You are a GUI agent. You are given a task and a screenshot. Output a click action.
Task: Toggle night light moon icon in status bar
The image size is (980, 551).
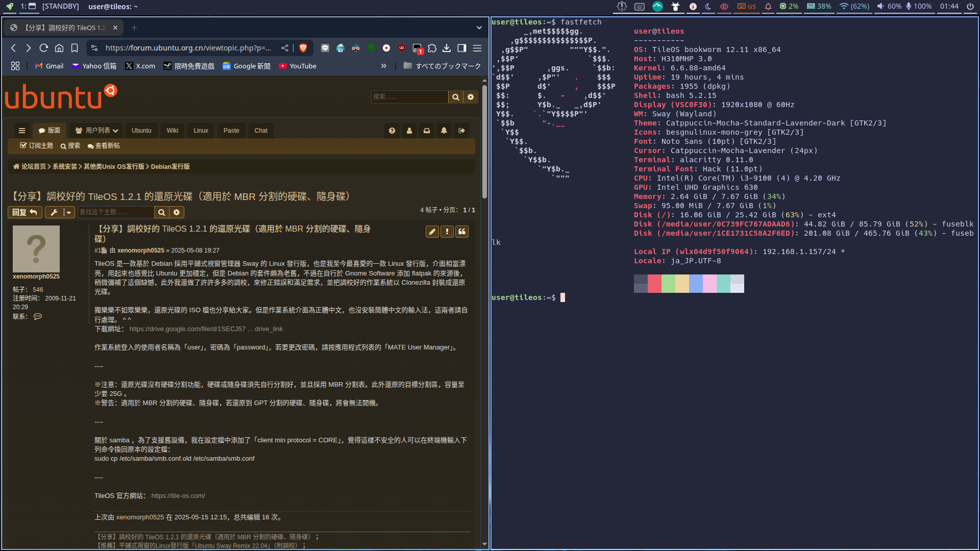click(708, 7)
